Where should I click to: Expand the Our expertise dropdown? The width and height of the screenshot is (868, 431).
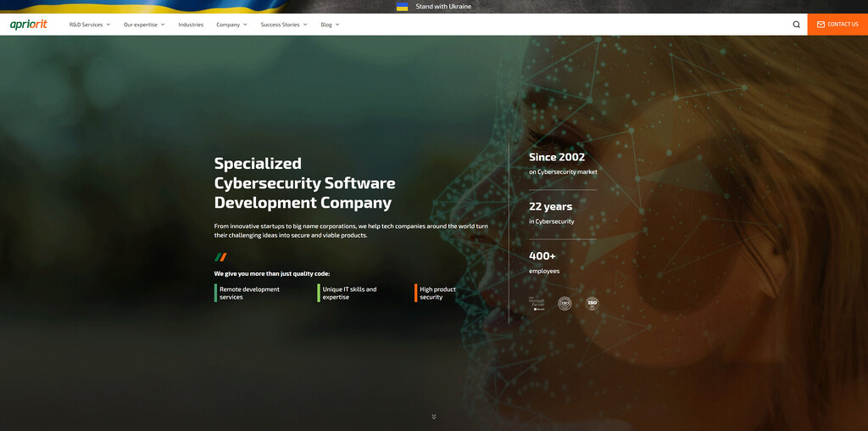[x=144, y=25]
